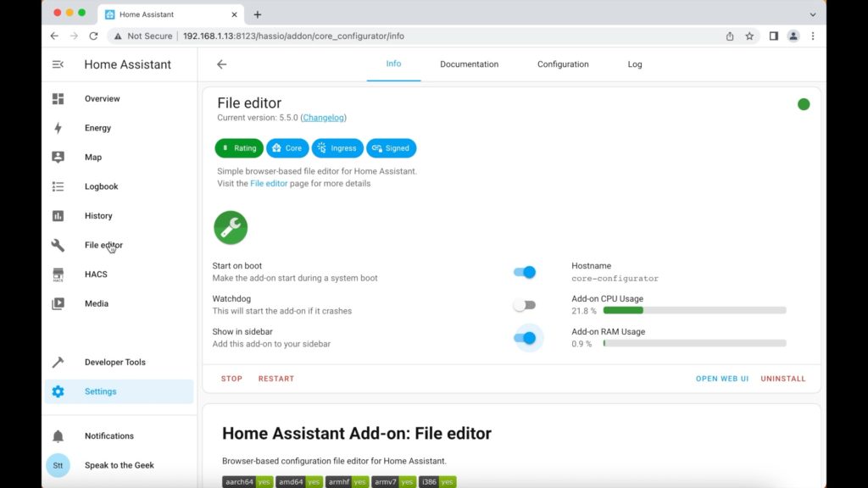Image resolution: width=868 pixels, height=488 pixels.
Task: Click the core-configurator hostname text
Action: click(x=615, y=278)
